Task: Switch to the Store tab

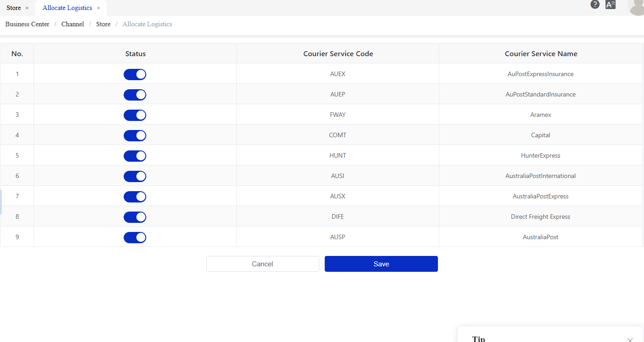Action: [14, 8]
